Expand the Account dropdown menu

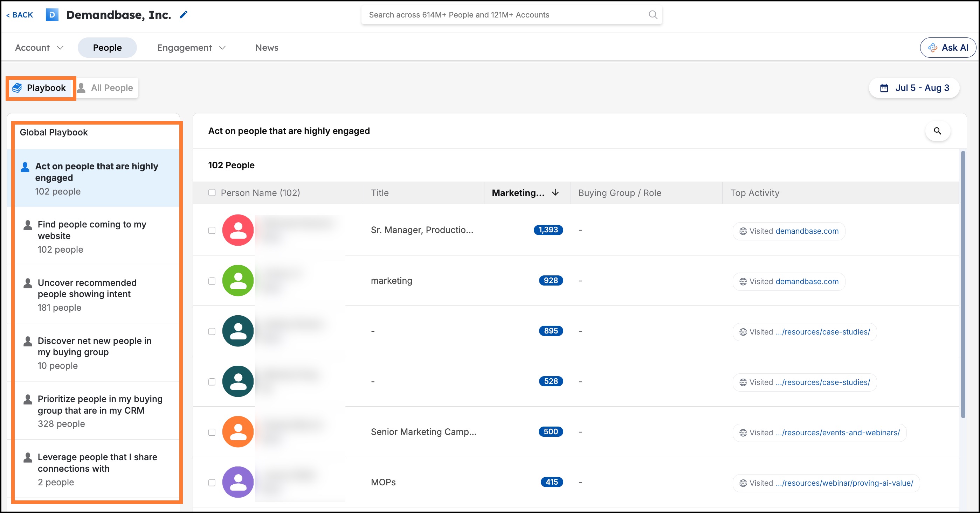[39, 48]
